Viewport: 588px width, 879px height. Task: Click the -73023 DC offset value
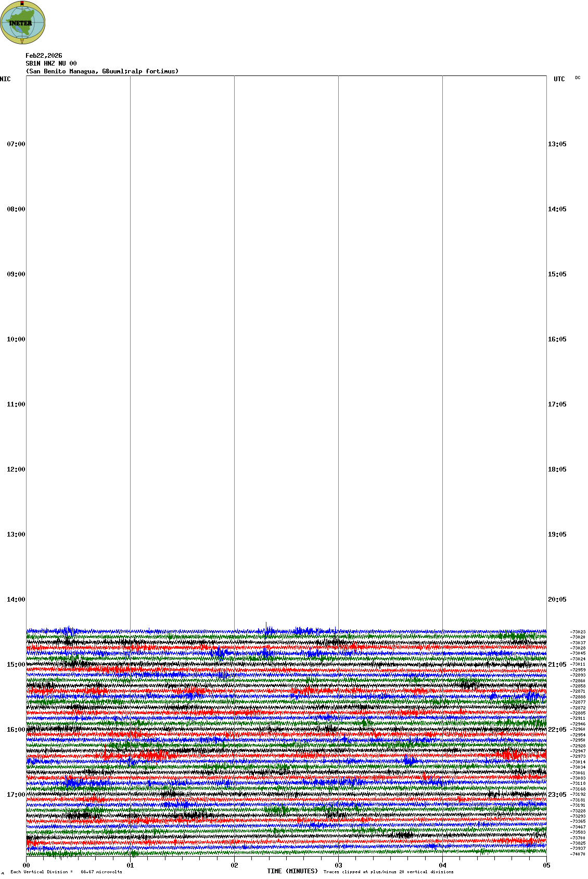pyautogui.click(x=578, y=632)
